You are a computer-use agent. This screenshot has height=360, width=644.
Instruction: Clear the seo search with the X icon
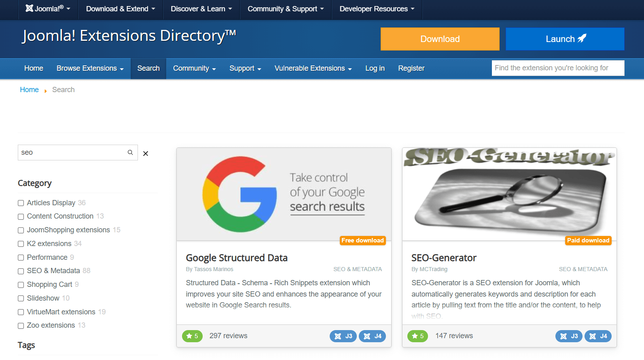click(146, 154)
